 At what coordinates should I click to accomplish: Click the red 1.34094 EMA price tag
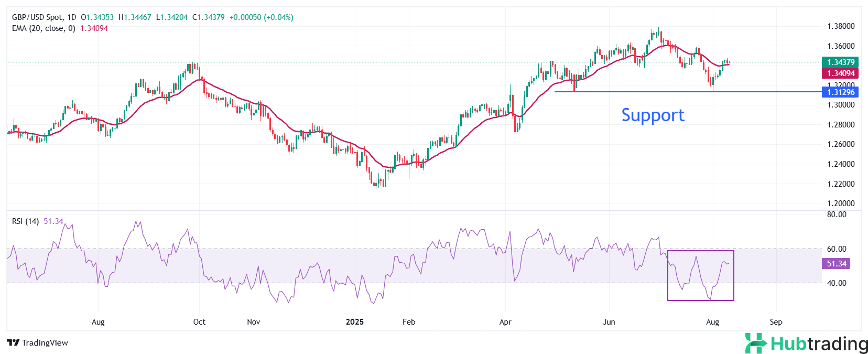click(x=840, y=73)
